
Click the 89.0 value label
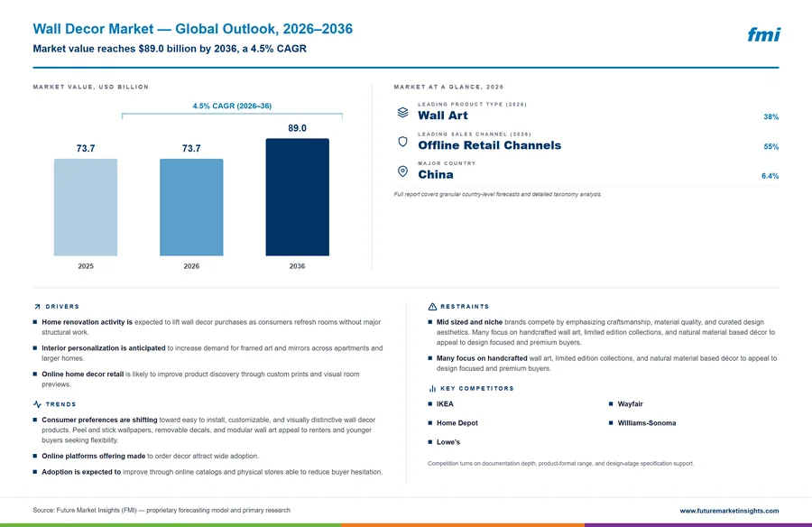[x=297, y=128]
